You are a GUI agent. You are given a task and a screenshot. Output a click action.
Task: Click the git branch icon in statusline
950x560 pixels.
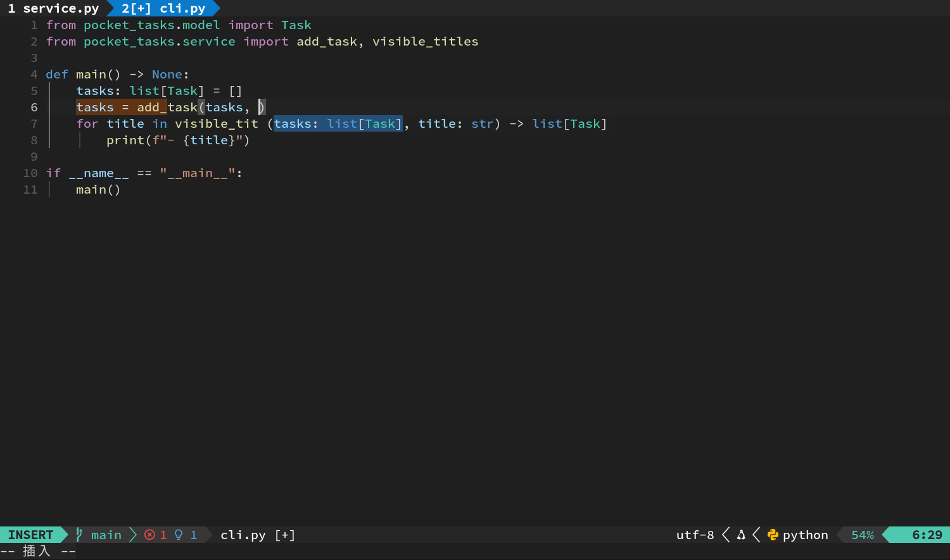pyautogui.click(x=79, y=535)
